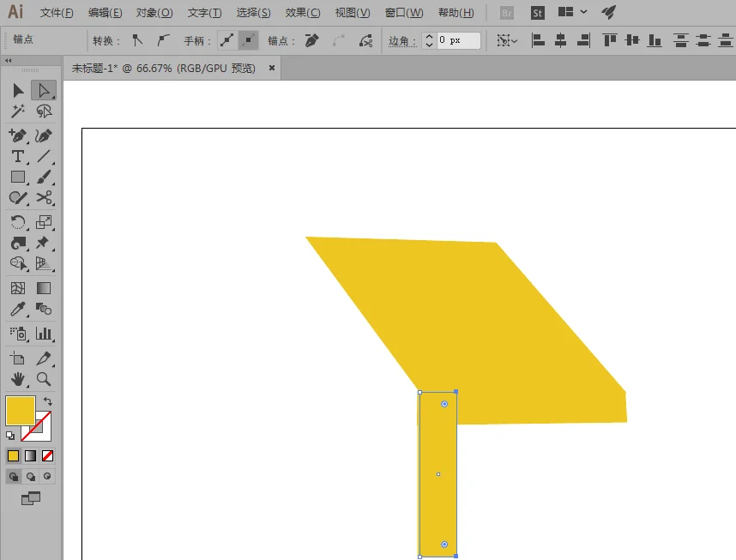
Task: Open the 效果(C) menu
Action: pos(303,13)
